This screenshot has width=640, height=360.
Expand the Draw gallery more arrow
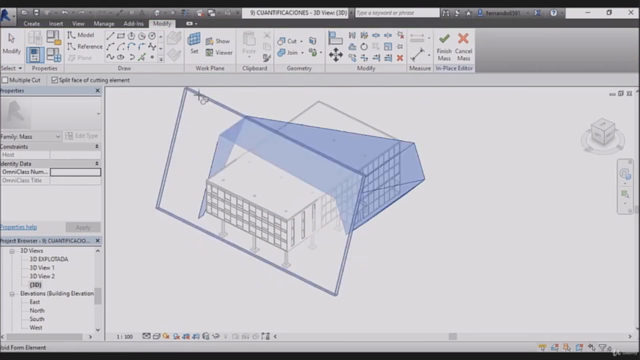[x=161, y=59]
